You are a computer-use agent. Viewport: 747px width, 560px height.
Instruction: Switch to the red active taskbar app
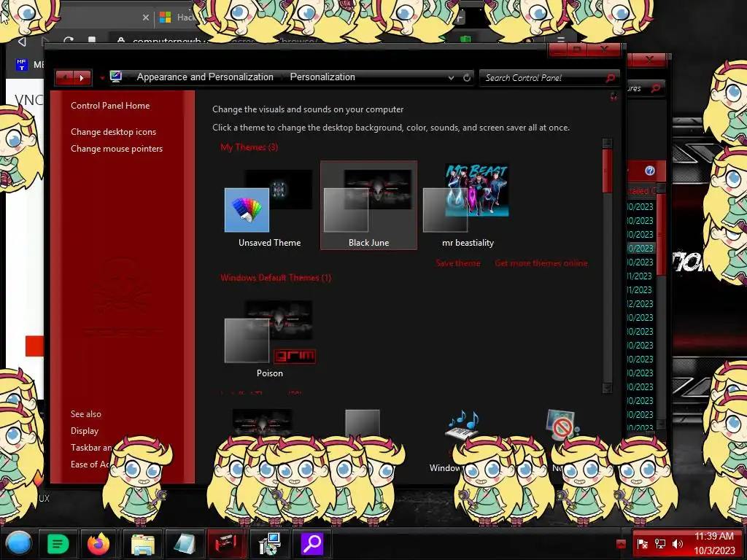point(226,543)
